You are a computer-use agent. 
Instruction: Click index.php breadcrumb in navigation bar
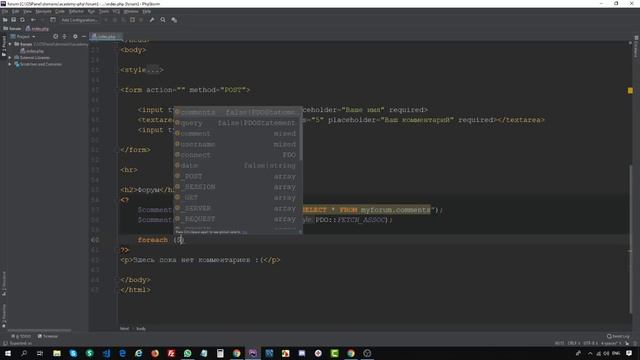point(37,29)
